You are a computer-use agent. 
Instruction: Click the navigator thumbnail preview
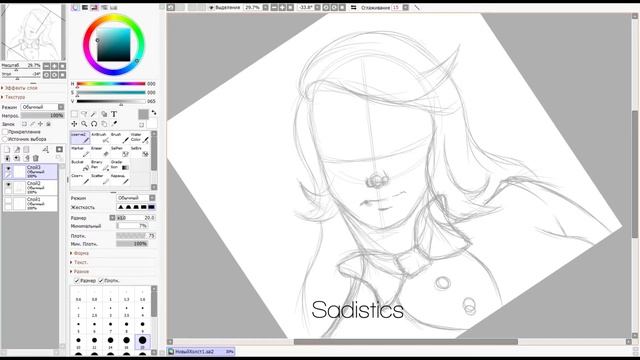pos(33,33)
